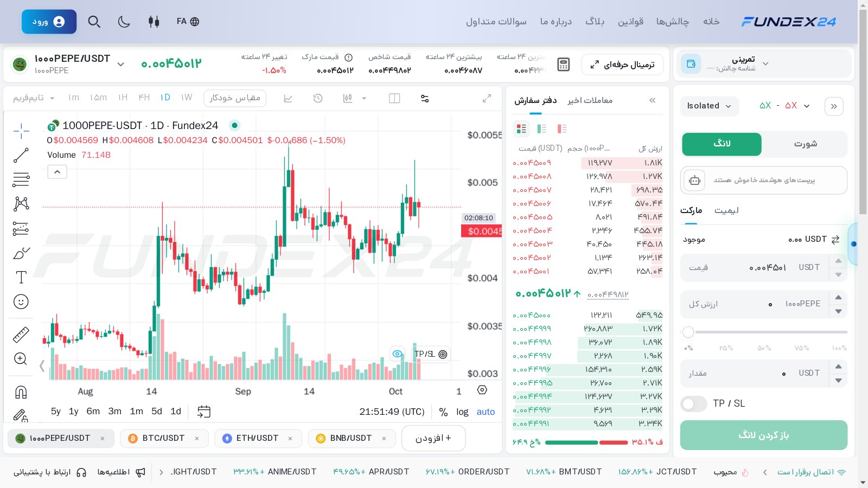
Task: Click the Short button
Action: 805,144
